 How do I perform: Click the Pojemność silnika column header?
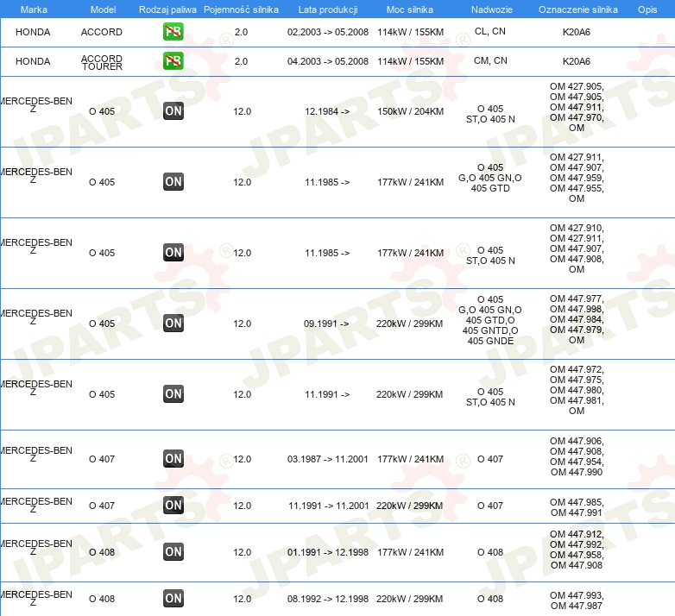coord(241,9)
